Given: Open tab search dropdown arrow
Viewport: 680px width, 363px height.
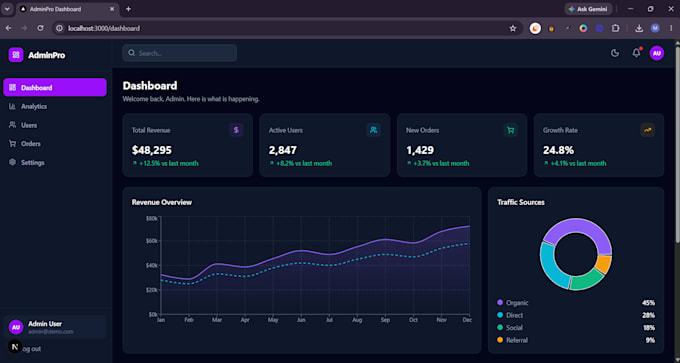Looking at the screenshot, I should [7, 9].
